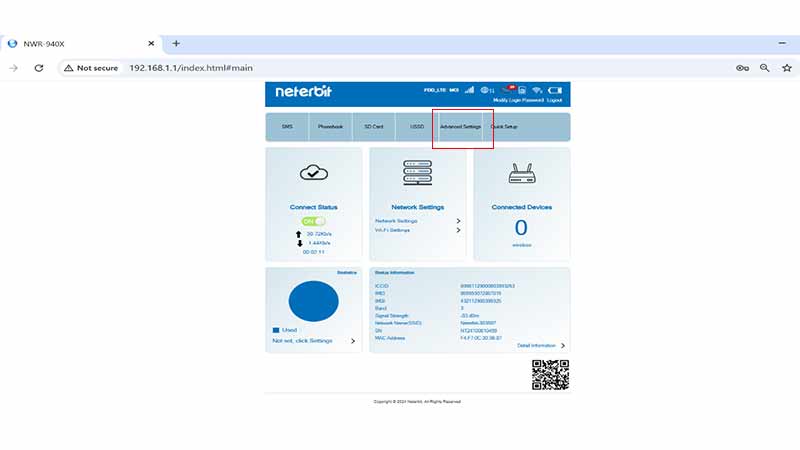The height and width of the screenshot is (450, 800).
Task: Click the SIM card status icon
Action: pos(522,90)
